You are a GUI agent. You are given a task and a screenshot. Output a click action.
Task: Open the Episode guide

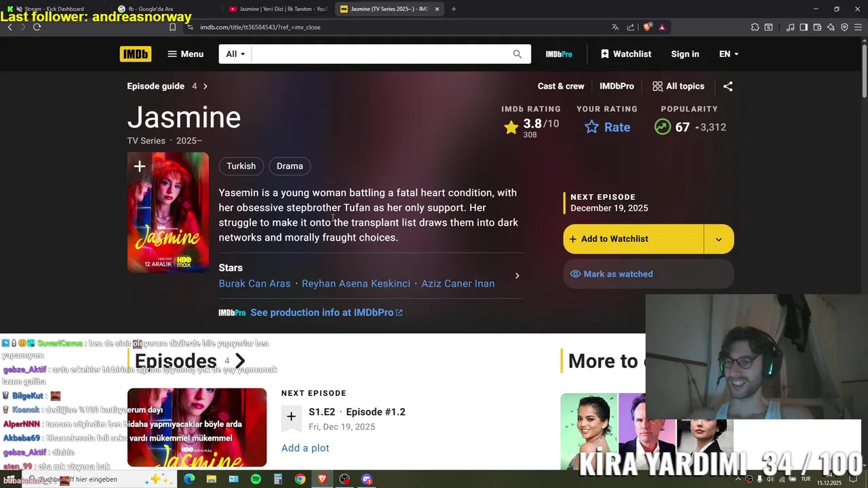click(167, 86)
